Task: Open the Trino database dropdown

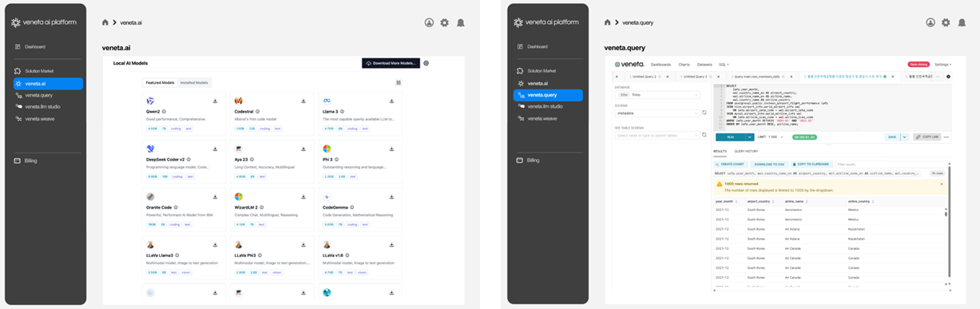Action: [657, 94]
